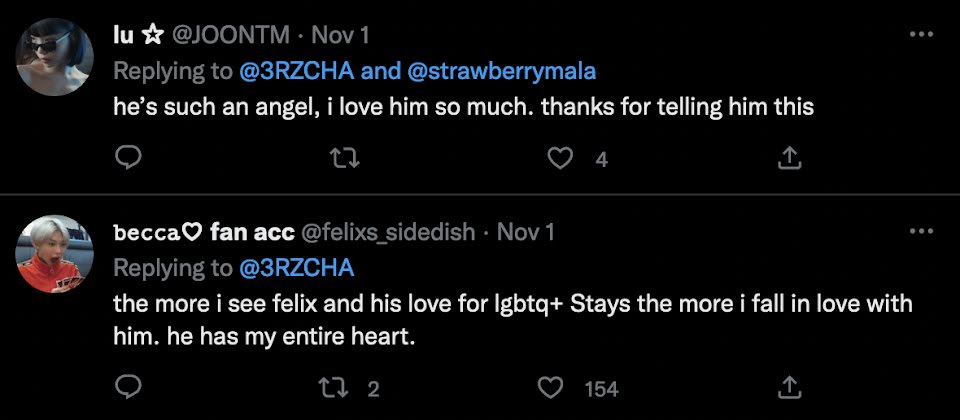Click Nov 1 timestamp on becca's tweet

point(526,233)
